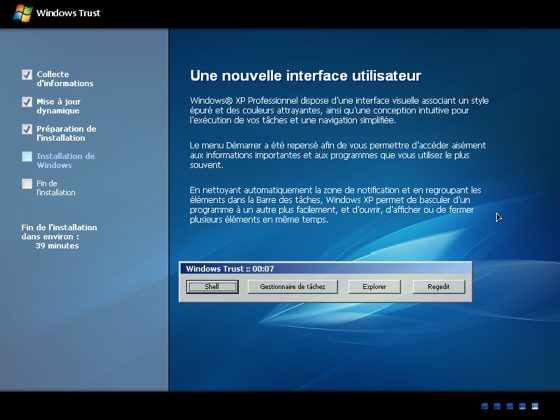This screenshot has width=560, height=420.
Task: Click the heading Une nouvelle interface utilisateur
Action: 305,76
